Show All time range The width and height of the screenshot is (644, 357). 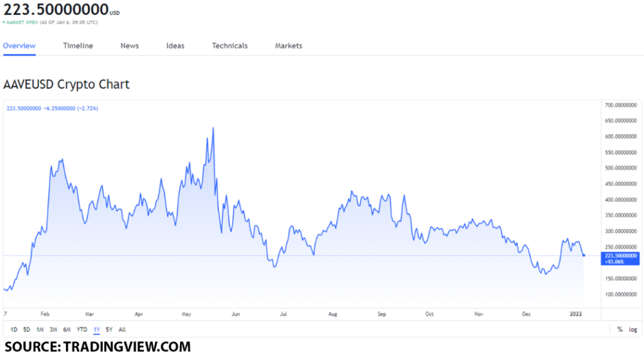pyautogui.click(x=122, y=329)
